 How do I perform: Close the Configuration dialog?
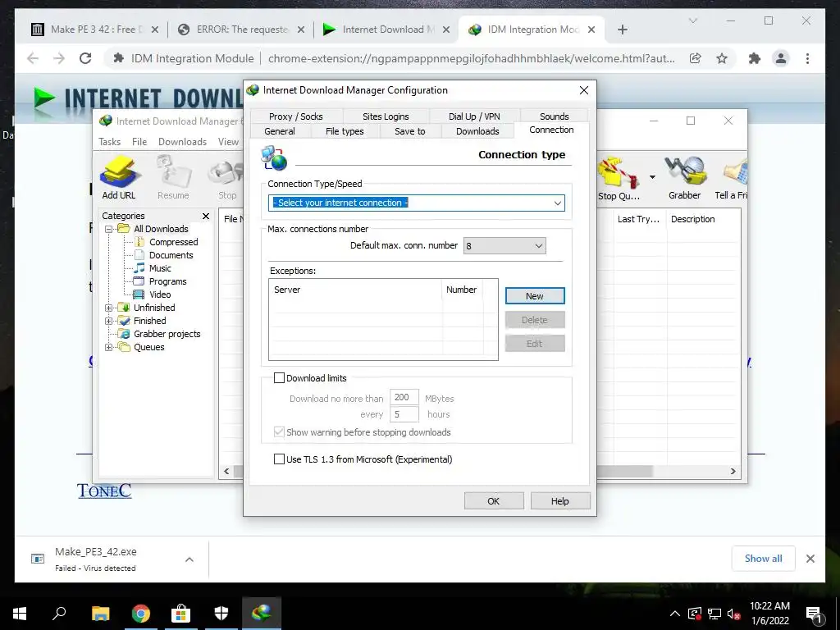click(x=584, y=90)
